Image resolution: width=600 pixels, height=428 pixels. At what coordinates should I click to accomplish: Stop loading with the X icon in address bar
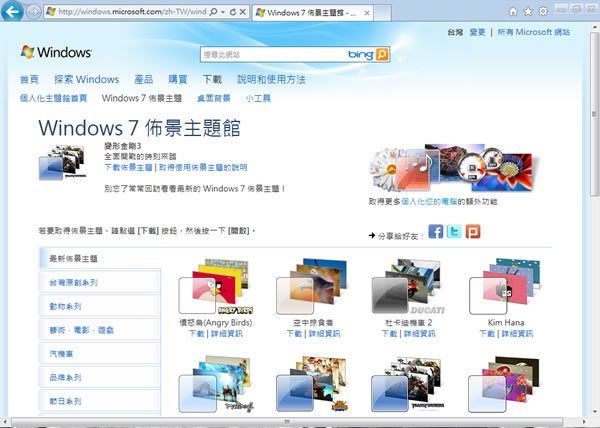tap(243, 12)
